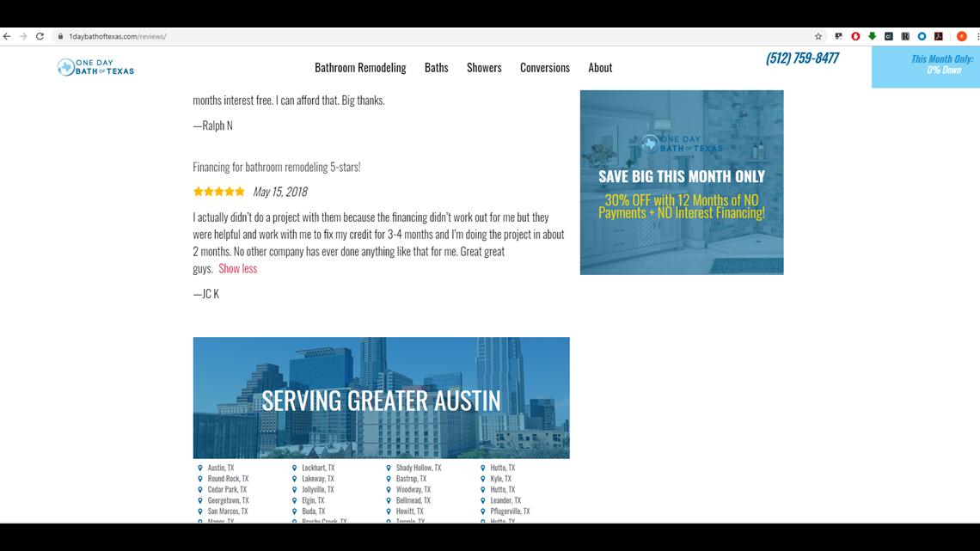Click the review date 'May 15, 2018'

pos(280,192)
